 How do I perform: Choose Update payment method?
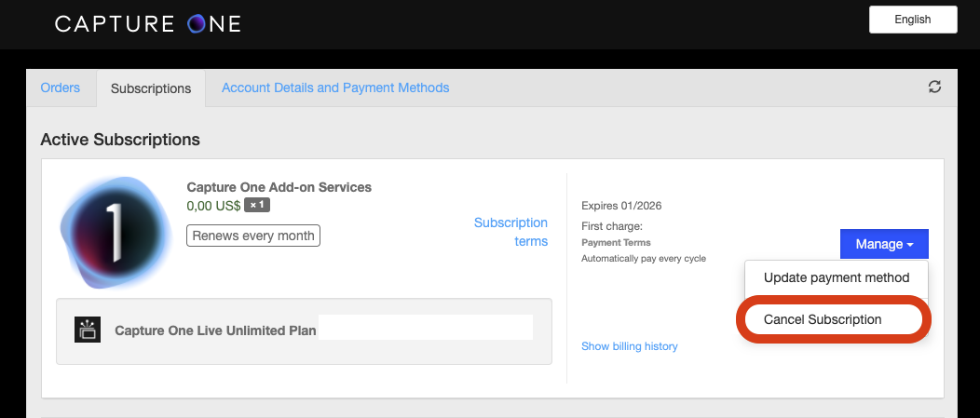837,277
